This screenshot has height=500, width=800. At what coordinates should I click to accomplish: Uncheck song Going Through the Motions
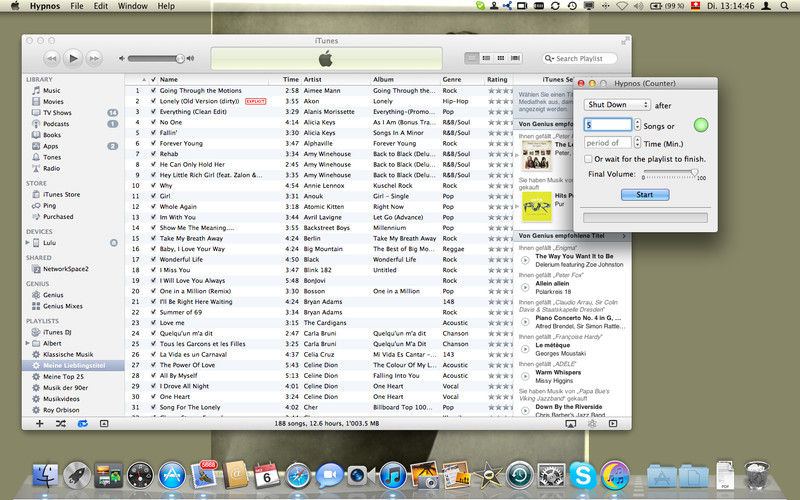(x=153, y=90)
